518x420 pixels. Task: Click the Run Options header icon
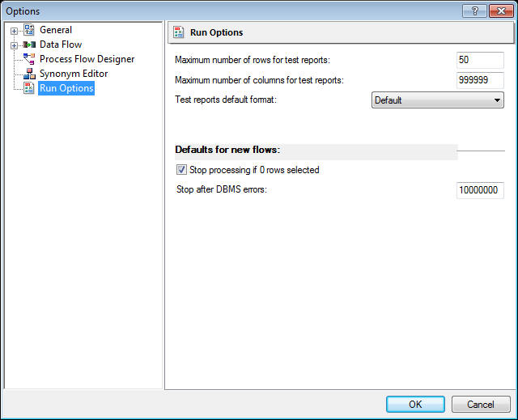(179, 32)
